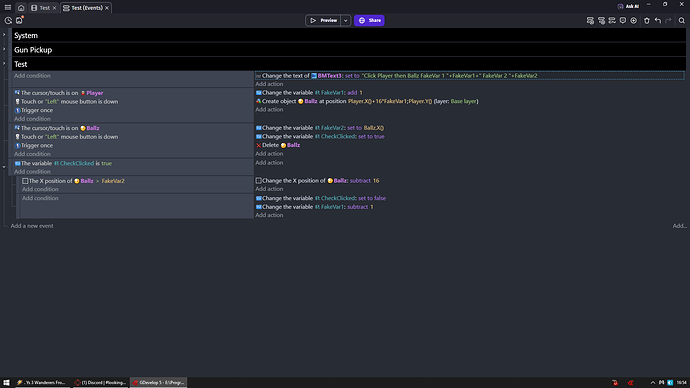Viewport: 690px width, 388px height.
Task: Open the hamburger main menu
Action: (8, 7)
